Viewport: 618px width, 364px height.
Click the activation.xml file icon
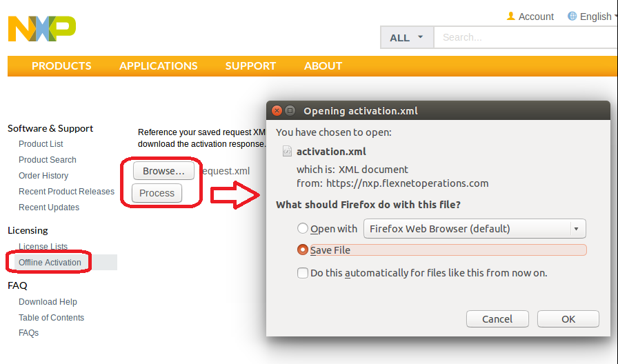(x=287, y=151)
